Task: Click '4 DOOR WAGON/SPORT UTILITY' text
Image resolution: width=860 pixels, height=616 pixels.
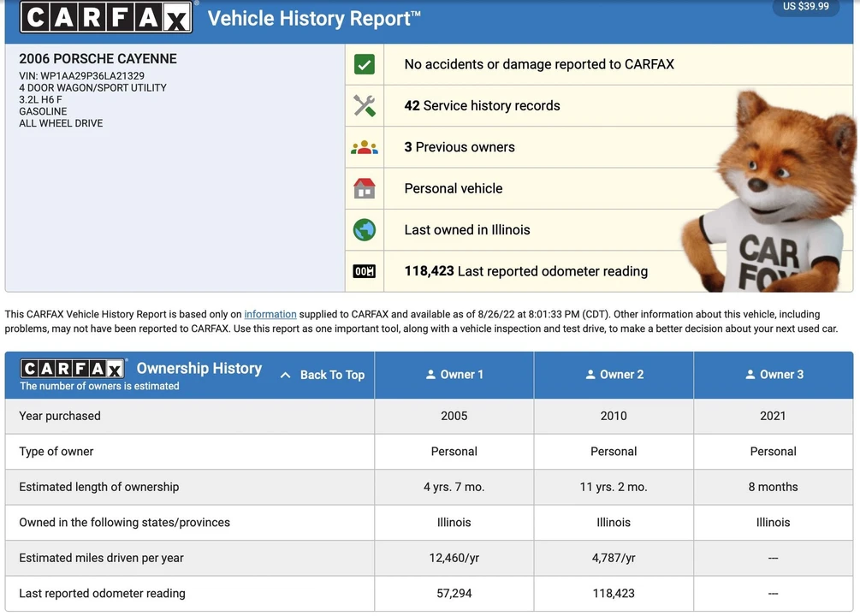Action: click(92, 88)
